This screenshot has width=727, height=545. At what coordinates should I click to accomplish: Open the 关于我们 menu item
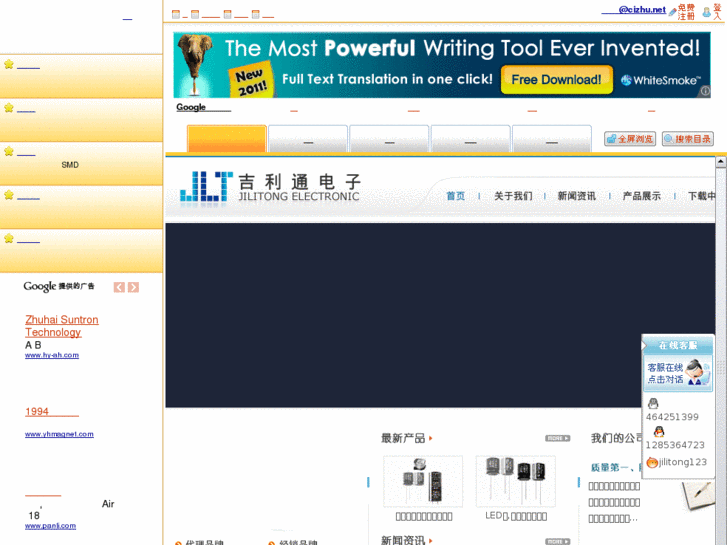click(513, 196)
